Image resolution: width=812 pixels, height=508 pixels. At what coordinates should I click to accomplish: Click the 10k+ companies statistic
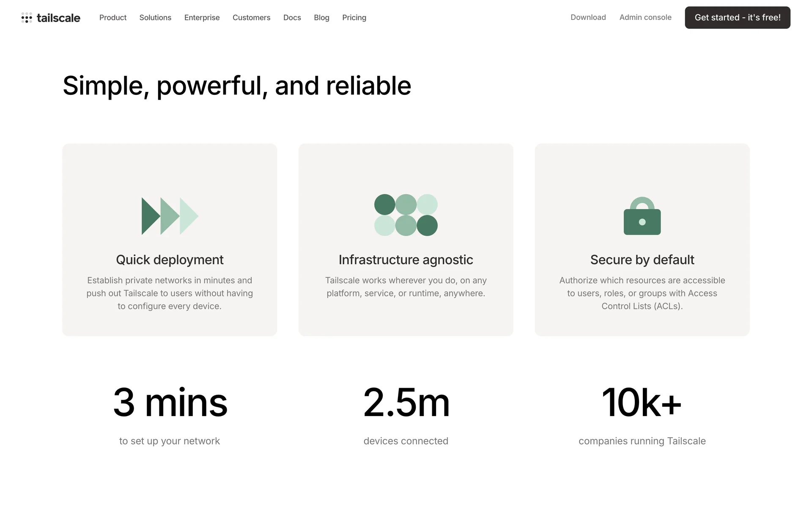pos(642,403)
